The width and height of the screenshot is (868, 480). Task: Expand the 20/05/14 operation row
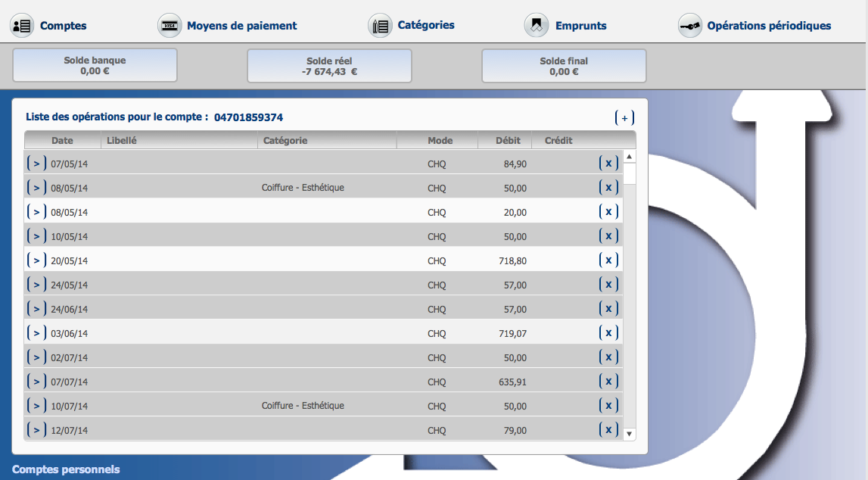(36, 260)
